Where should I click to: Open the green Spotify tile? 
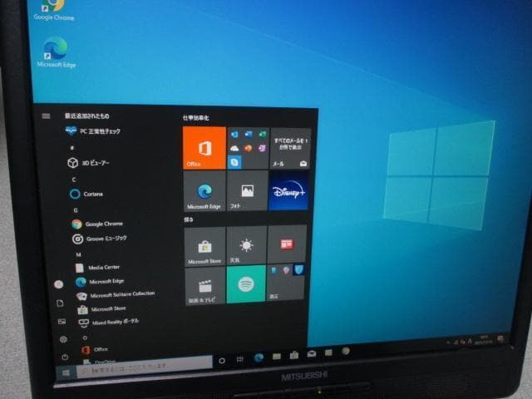click(x=246, y=284)
